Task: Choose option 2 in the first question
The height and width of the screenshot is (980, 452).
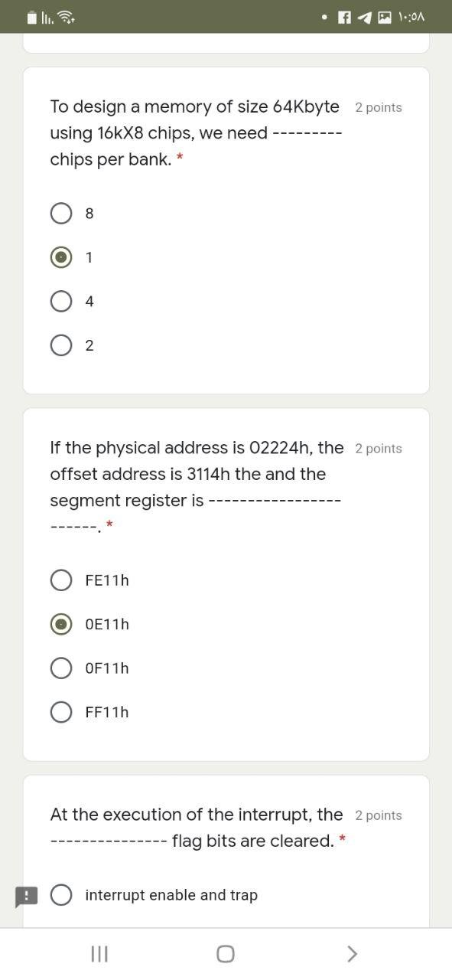Action: coord(61,345)
